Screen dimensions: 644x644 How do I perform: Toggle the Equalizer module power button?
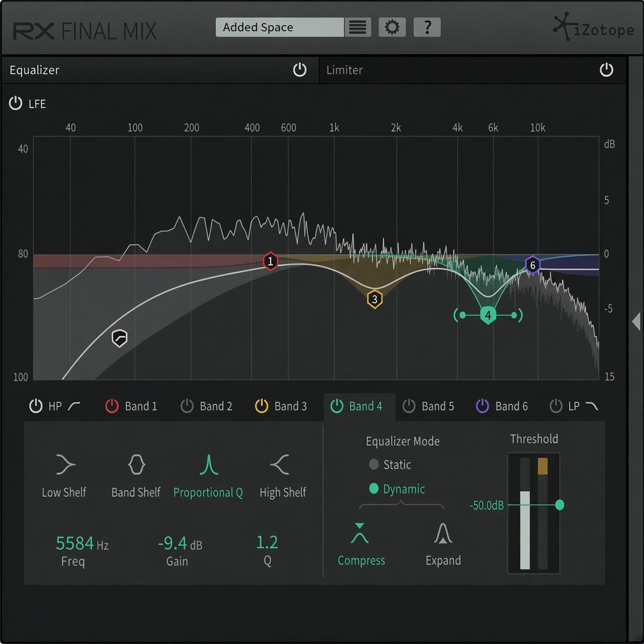coord(300,70)
